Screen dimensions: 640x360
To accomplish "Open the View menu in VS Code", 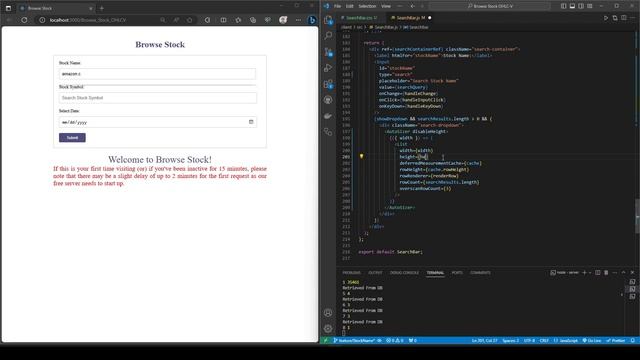I will pos(386,6).
